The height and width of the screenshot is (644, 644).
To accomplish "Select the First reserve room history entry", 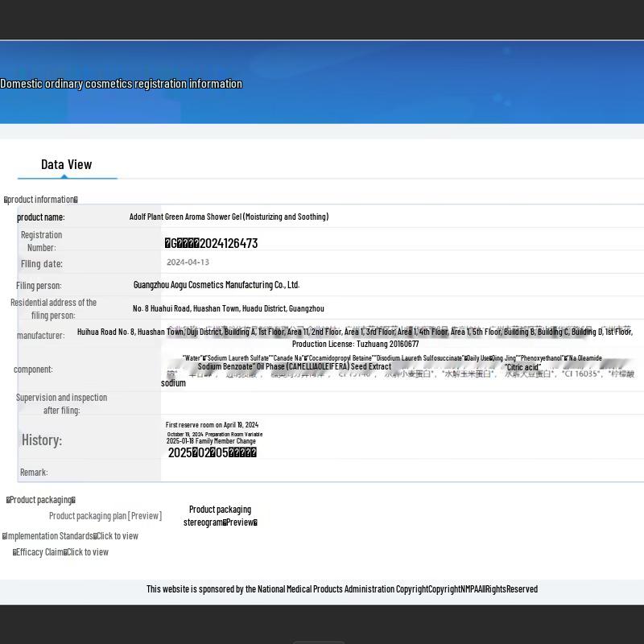I will 212,425.
